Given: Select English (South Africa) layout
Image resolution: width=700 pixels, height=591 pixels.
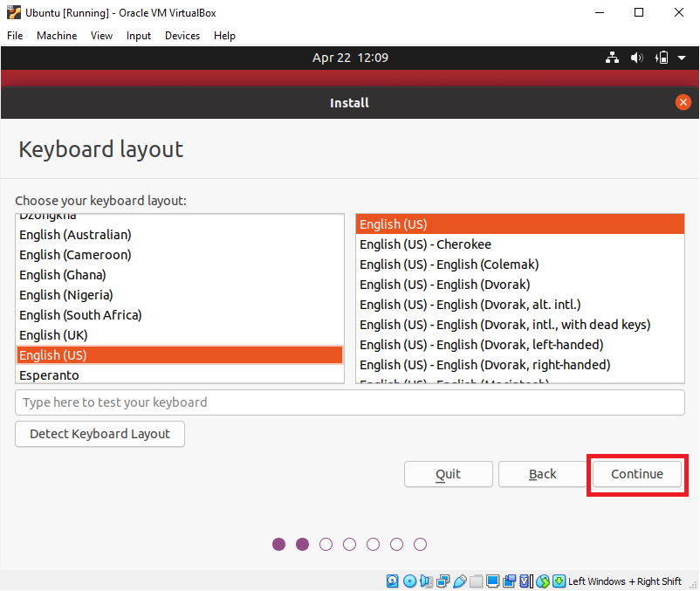Looking at the screenshot, I should (x=180, y=315).
